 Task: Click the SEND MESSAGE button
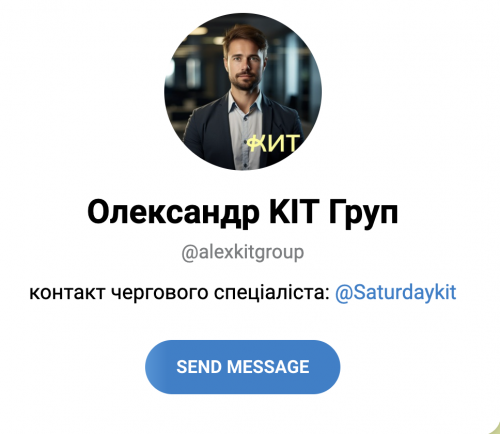click(x=243, y=367)
